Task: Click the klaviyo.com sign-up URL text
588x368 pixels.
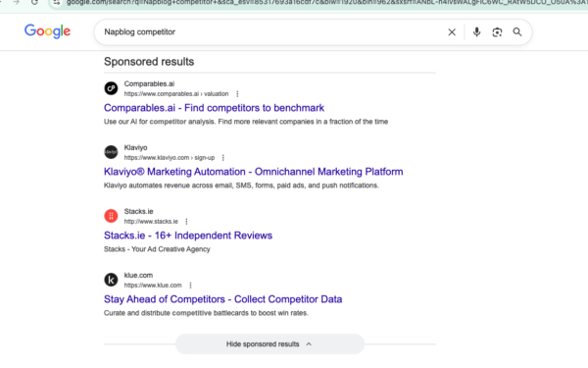Action: tap(170, 158)
